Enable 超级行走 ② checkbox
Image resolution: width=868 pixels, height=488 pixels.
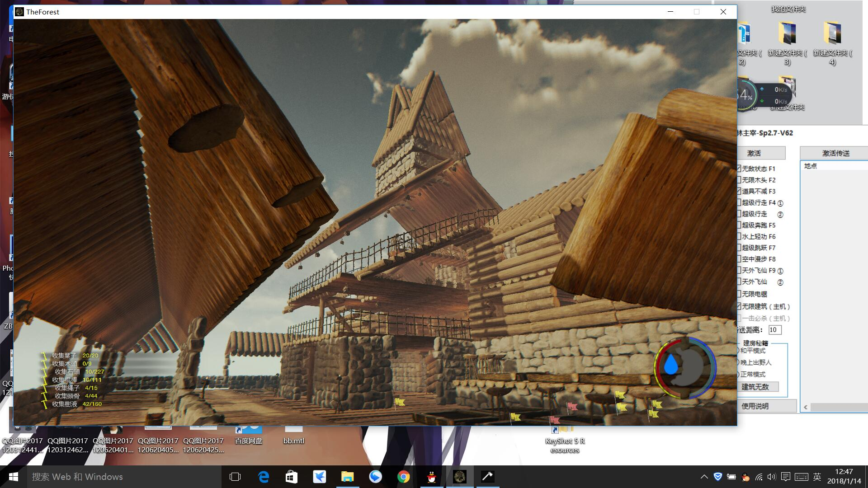pyautogui.click(x=739, y=214)
